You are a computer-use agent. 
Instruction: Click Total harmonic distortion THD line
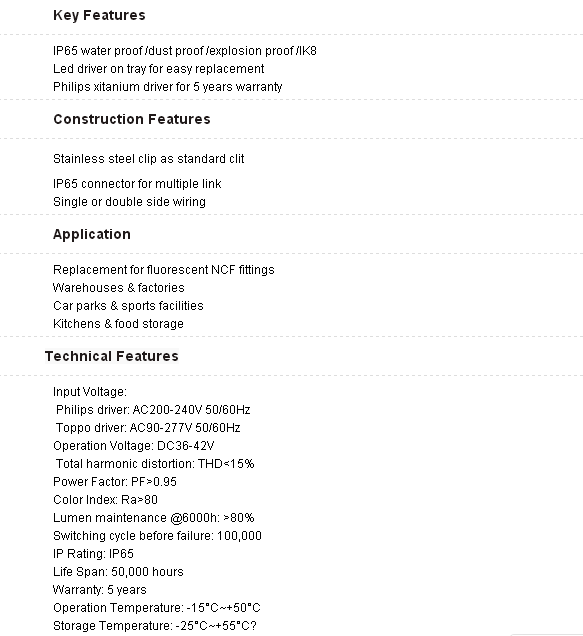[x=155, y=464]
